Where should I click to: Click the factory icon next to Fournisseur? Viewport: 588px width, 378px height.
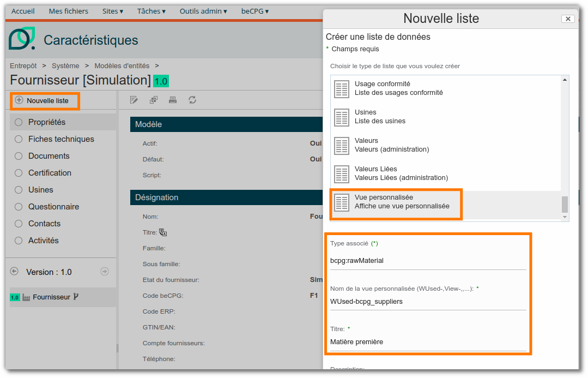(x=26, y=297)
